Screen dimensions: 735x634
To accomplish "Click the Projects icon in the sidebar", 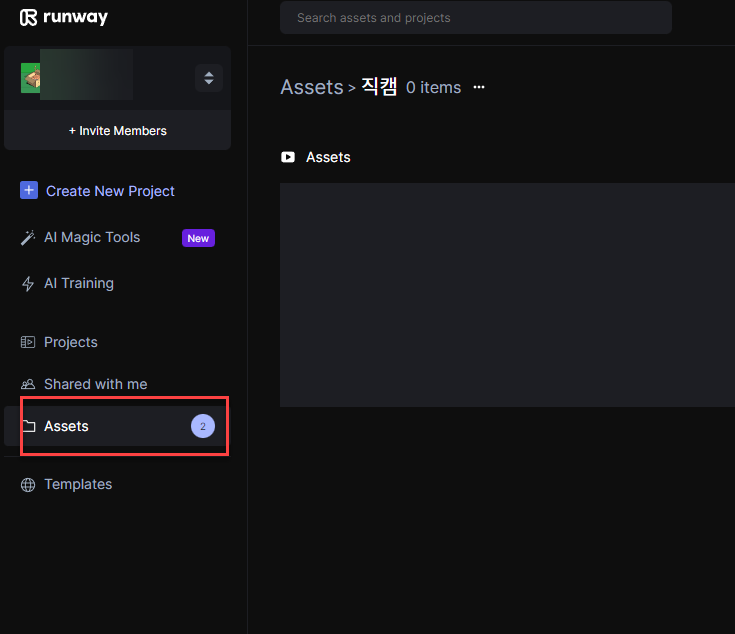I will [28, 342].
